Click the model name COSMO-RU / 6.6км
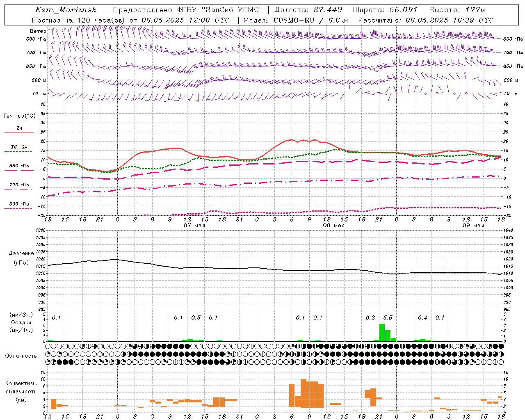The image size is (525, 420). [311, 20]
